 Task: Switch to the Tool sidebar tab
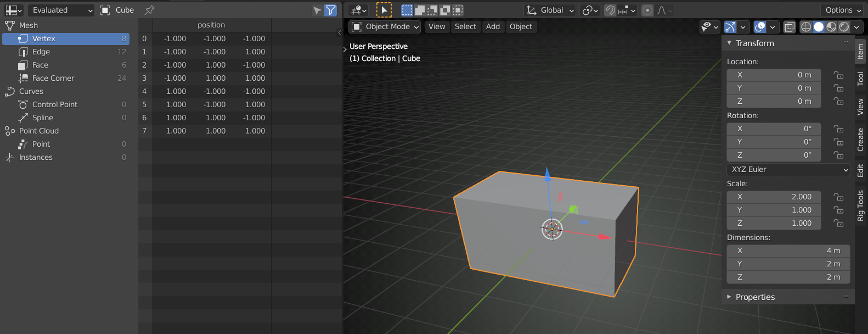pyautogui.click(x=860, y=79)
